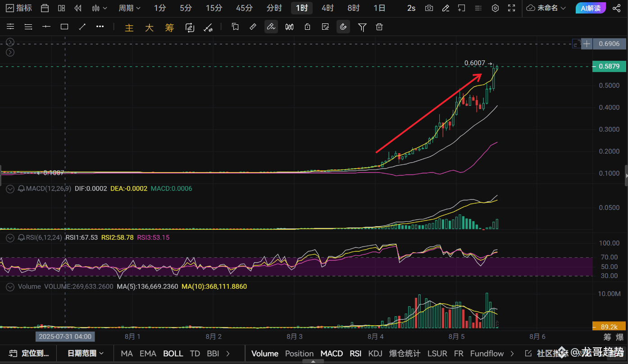Switch to the 1日 timeframe

tap(379, 8)
